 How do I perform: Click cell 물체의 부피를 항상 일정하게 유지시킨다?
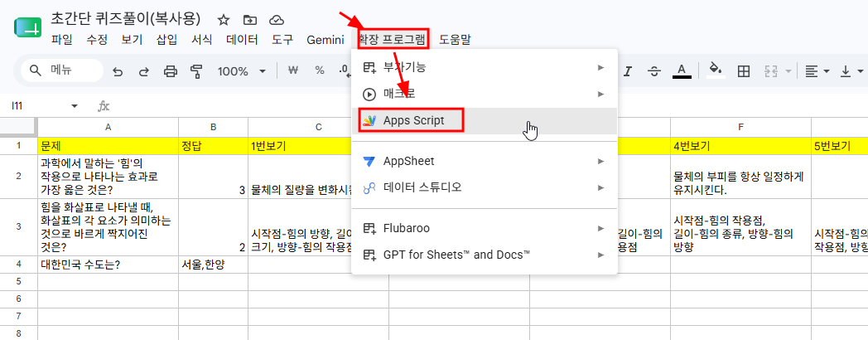tap(740, 177)
